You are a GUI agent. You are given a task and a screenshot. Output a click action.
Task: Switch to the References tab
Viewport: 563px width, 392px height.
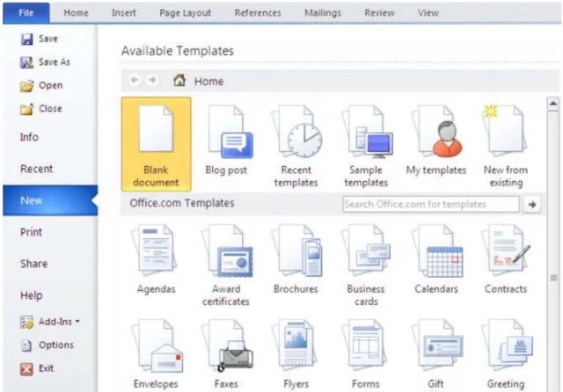[x=258, y=13]
